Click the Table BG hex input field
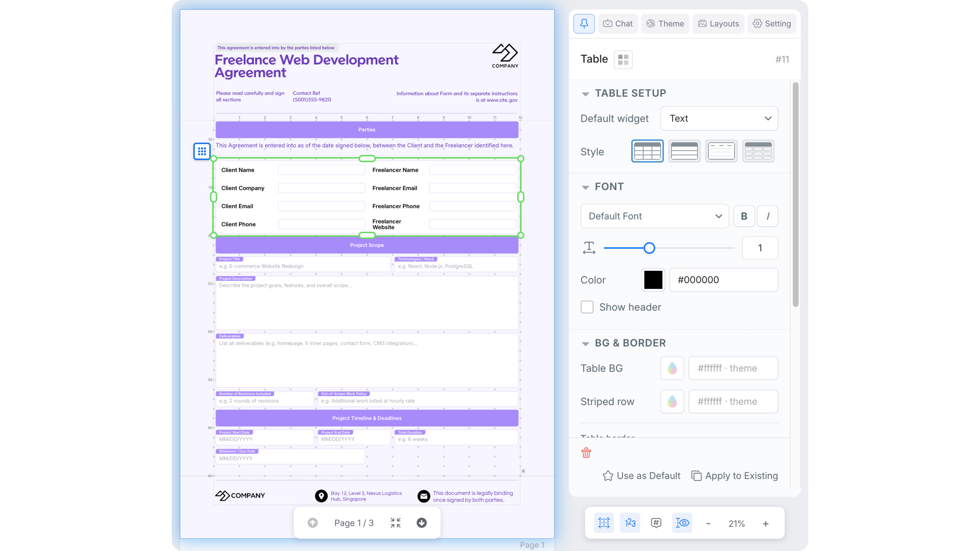The width and height of the screenshot is (980, 551). [x=733, y=368]
